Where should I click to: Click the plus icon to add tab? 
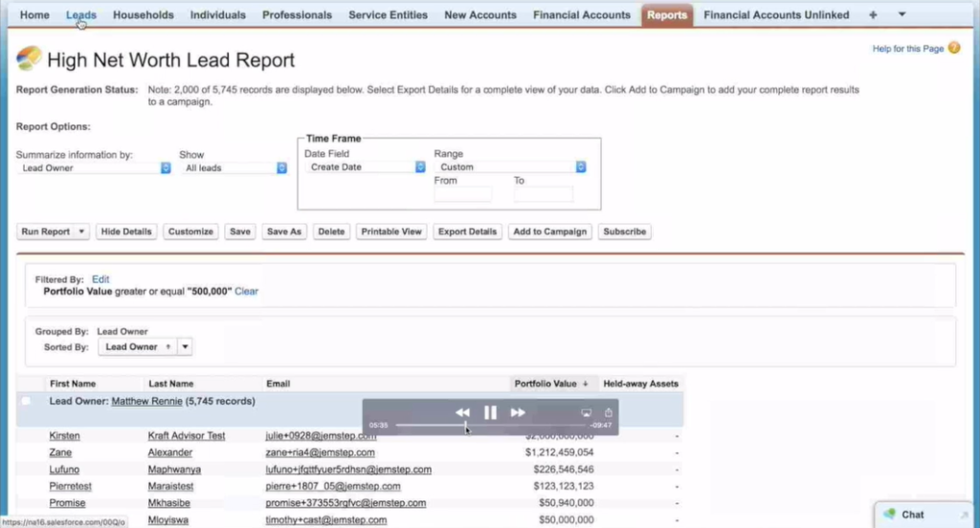click(873, 15)
